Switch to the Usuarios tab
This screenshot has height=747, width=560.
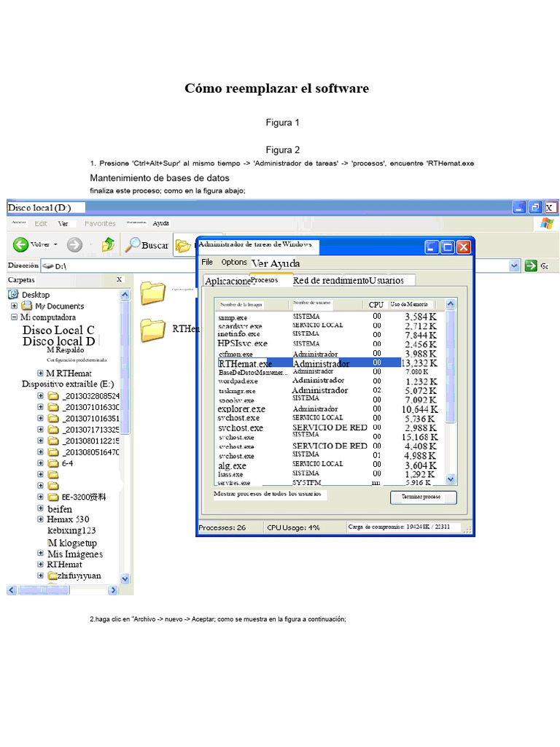point(386,281)
